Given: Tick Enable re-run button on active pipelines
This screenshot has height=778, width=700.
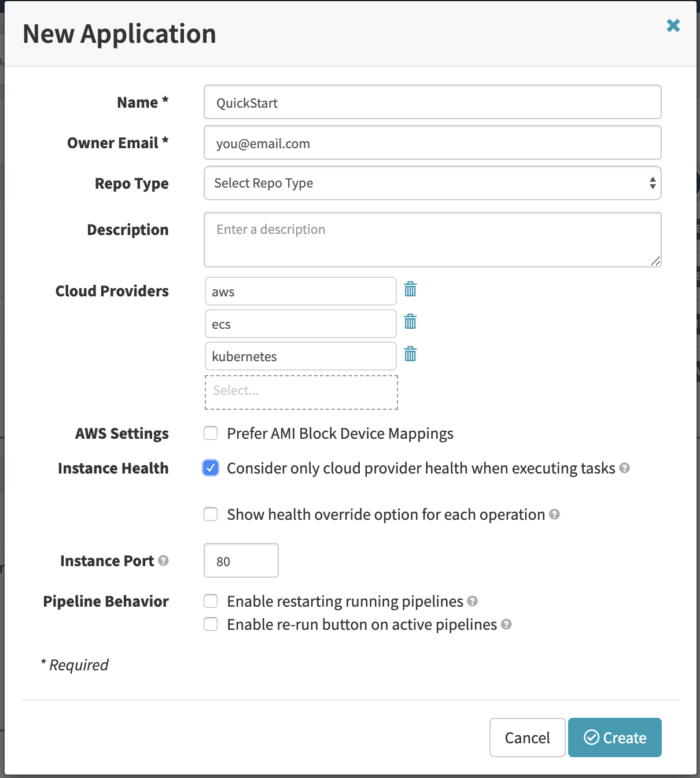Looking at the screenshot, I should (x=211, y=624).
